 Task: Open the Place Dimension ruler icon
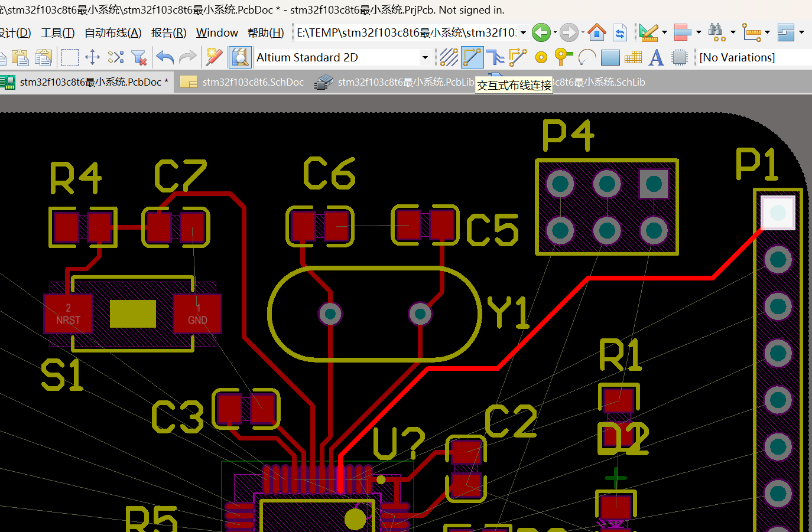tap(752, 32)
